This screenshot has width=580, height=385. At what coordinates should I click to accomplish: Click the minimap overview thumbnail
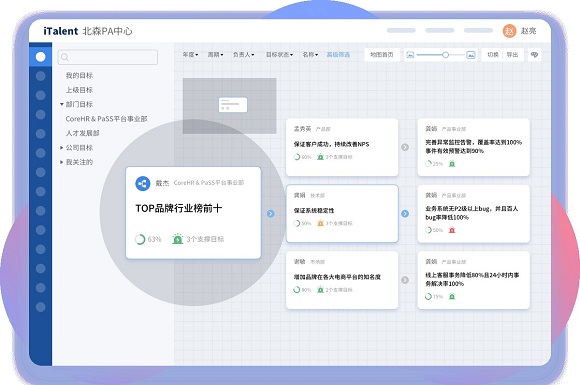pos(229,105)
